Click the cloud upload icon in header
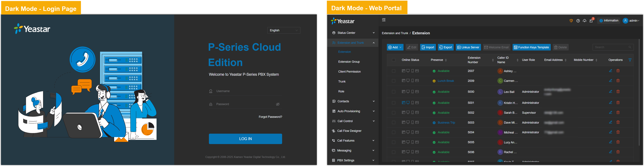644x166 pixels. pyautogui.click(x=584, y=21)
